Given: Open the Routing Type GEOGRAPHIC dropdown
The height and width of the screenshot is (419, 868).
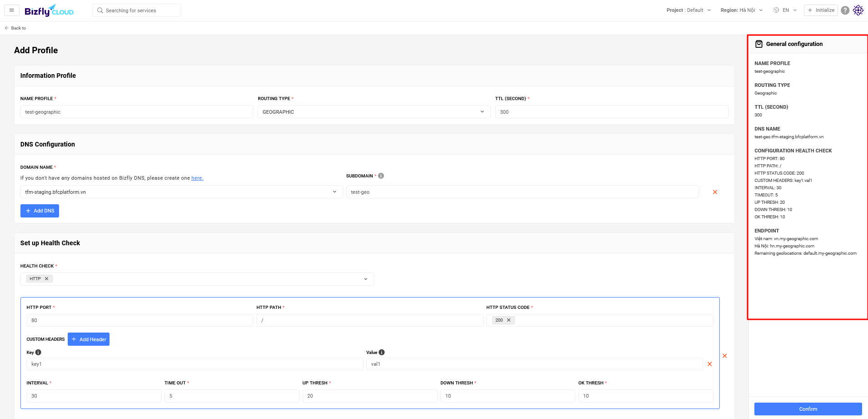Looking at the screenshot, I should pos(374,112).
